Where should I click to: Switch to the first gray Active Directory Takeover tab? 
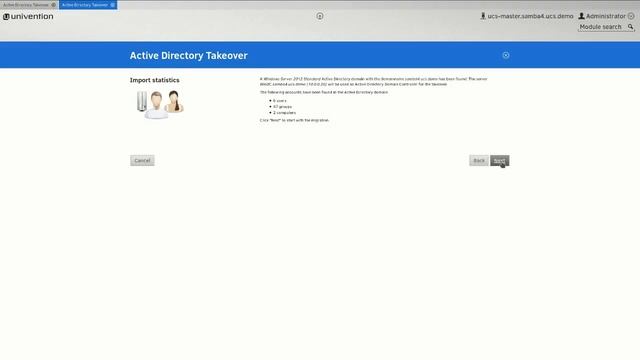point(26,5)
